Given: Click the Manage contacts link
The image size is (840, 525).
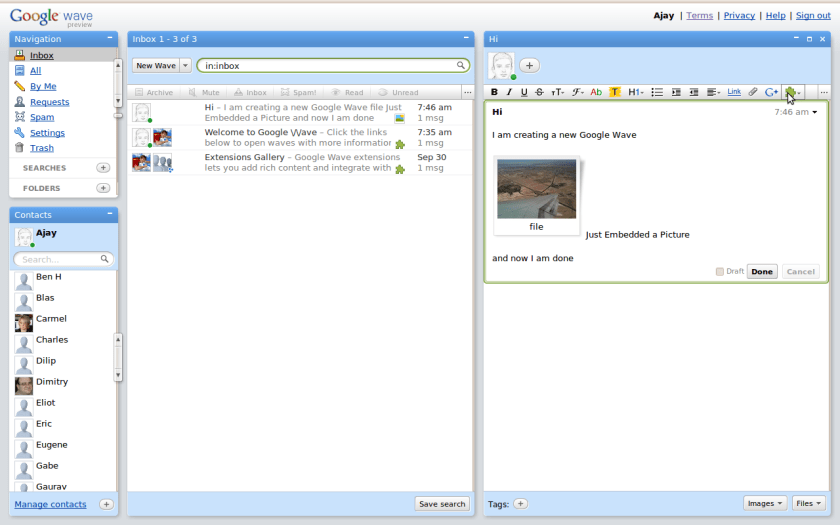Looking at the screenshot, I should [50, 504].
